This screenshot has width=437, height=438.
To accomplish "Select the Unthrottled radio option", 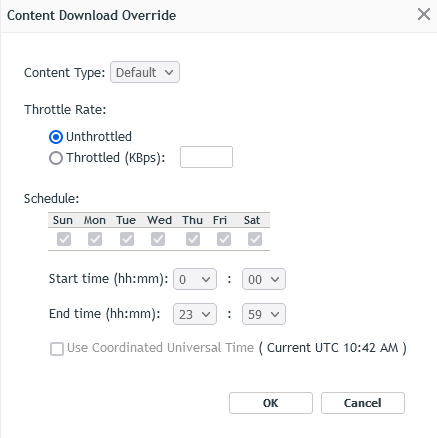I will point(56,137).
